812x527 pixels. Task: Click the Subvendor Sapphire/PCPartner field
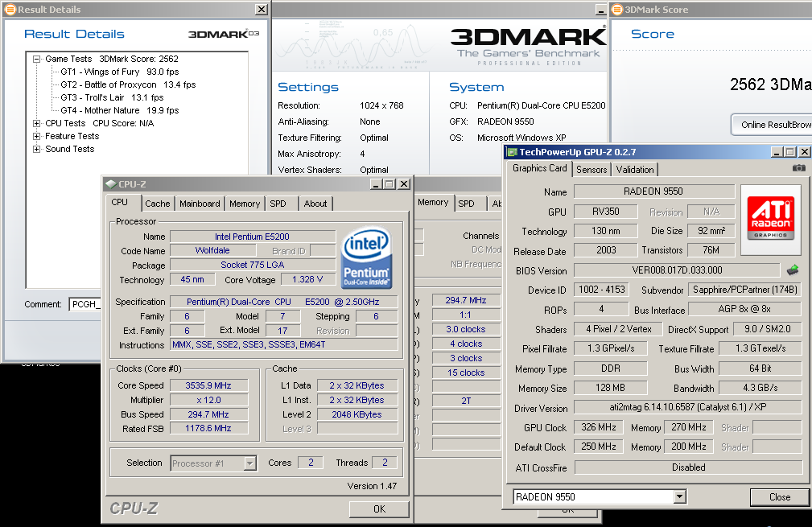point(744,290)
